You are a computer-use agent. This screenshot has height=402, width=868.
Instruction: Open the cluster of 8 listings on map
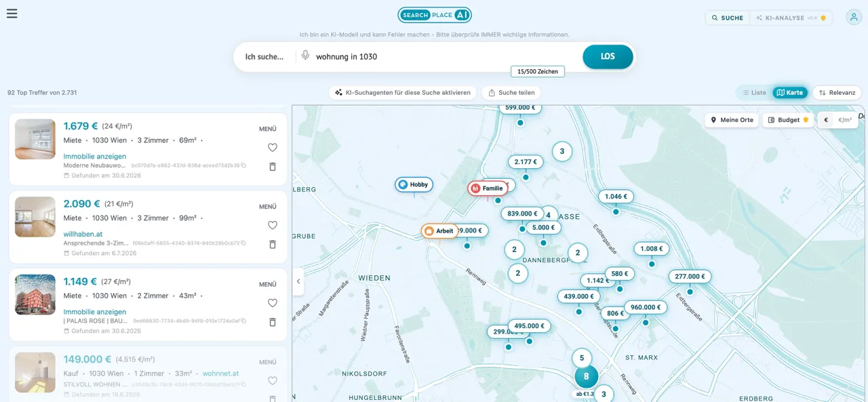point(587,377)
